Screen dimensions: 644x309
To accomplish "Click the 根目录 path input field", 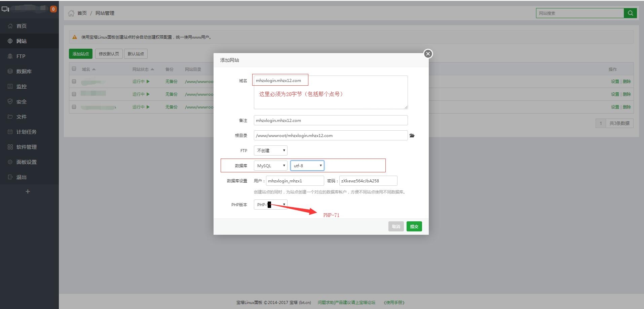I will tap(331, 135).
